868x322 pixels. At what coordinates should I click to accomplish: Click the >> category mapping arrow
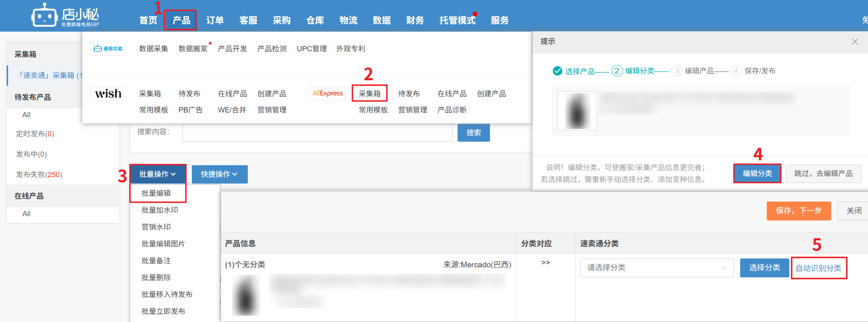545,263
